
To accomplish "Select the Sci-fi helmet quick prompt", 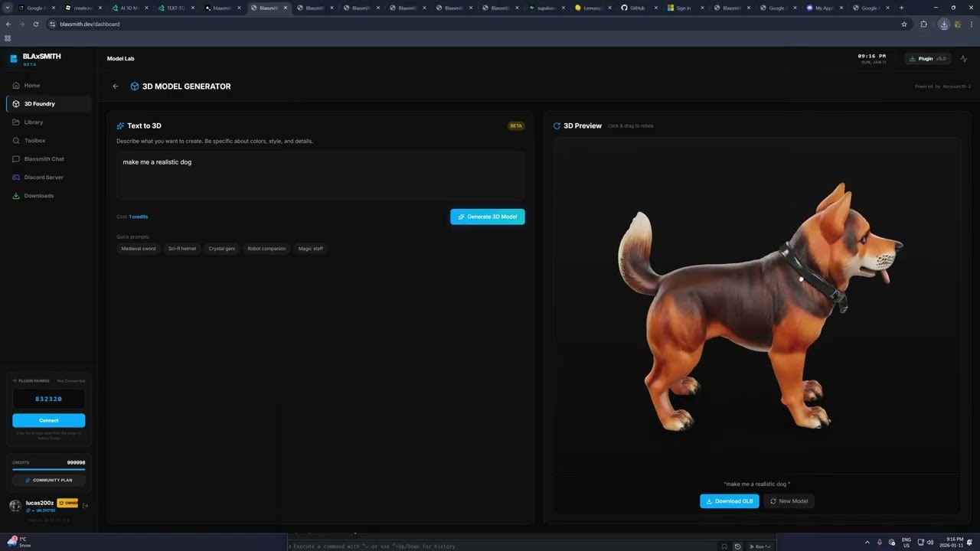I will click(181, 248).
